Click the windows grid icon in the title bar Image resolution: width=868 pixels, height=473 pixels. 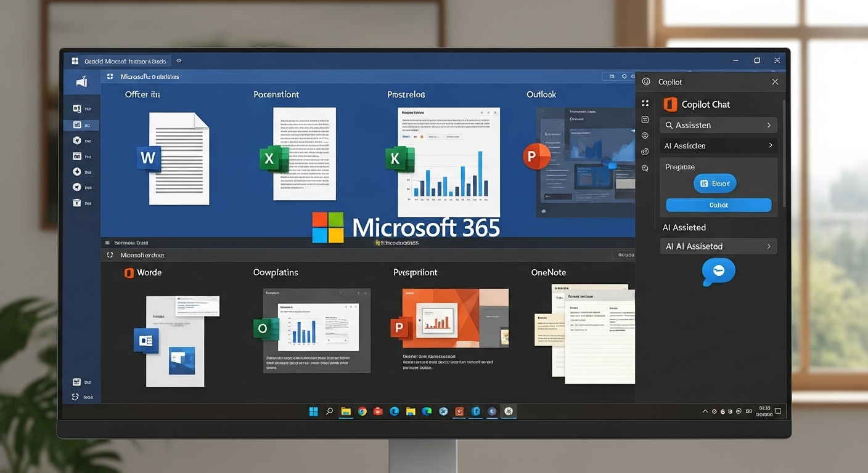point(75,61)
